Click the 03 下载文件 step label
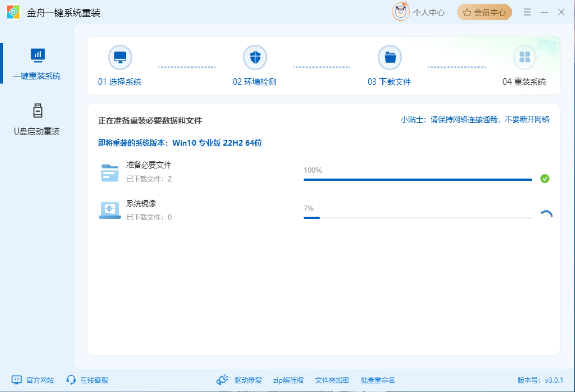This screenshot has width=575, height=392. pos(390,82)
